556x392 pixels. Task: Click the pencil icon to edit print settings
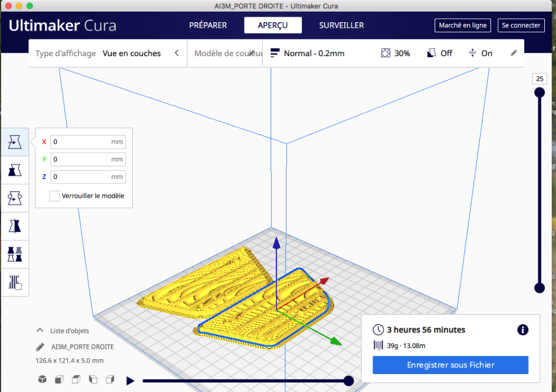tap(513, 53)
